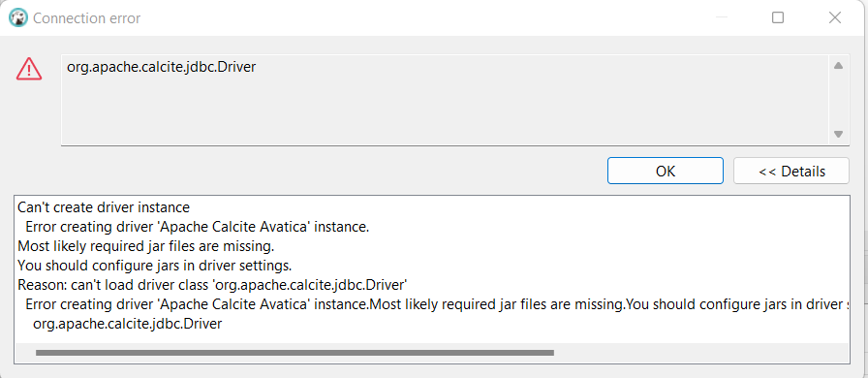
Task: Select the "Can't create driver instance" line
Action: pos(104,207)
